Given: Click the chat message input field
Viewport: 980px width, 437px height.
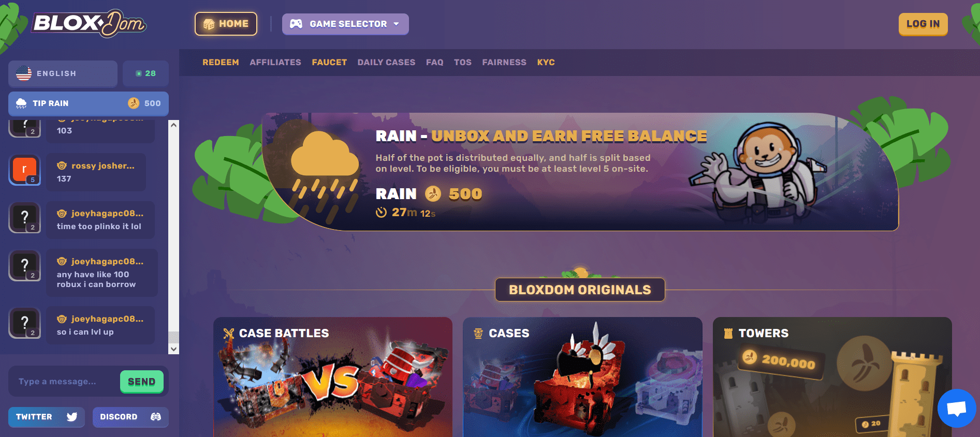Looking at the screenshot, I should point(64,382).
